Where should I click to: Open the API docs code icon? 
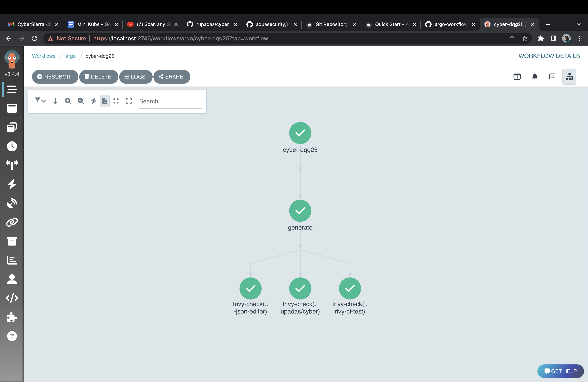[12, 298]
